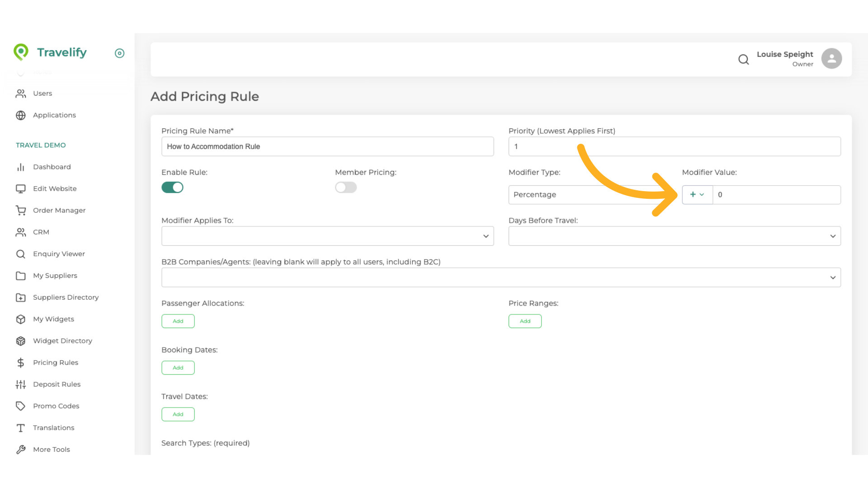The width and height of the screenshot is (868, 488).
Task: Click the Pricing Rule Name field
Action: click(x=327, y=146)
